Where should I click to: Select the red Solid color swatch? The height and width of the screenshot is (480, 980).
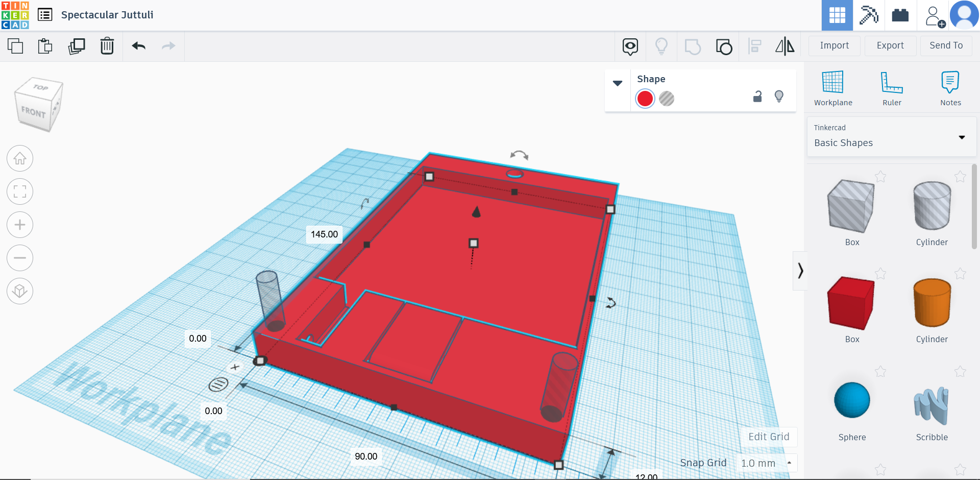click(x=645, y=99)
